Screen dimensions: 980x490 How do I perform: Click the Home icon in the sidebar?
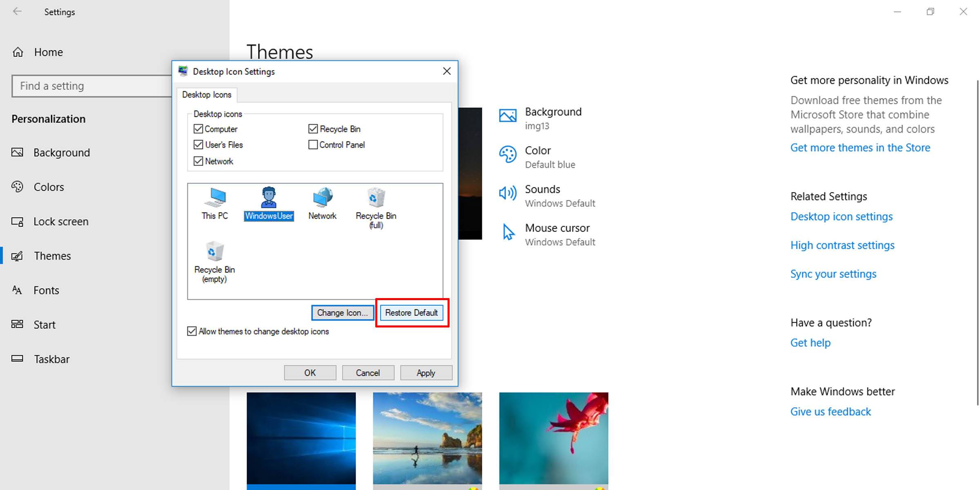pyautogui.click(x=18, y=52)
